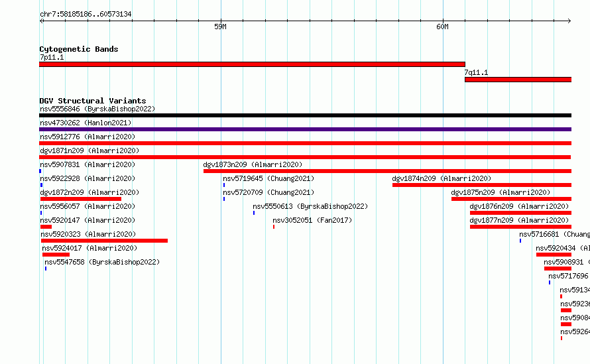Screen dimensions: 590x364
Task: Click the 59M ruler position label
Action: [x=220, y=27]
